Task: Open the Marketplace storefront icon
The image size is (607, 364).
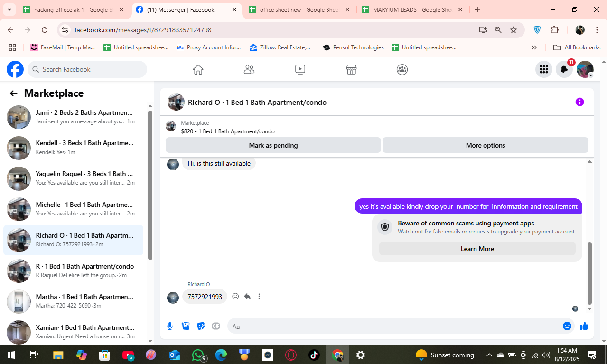Action: (351, 70)
